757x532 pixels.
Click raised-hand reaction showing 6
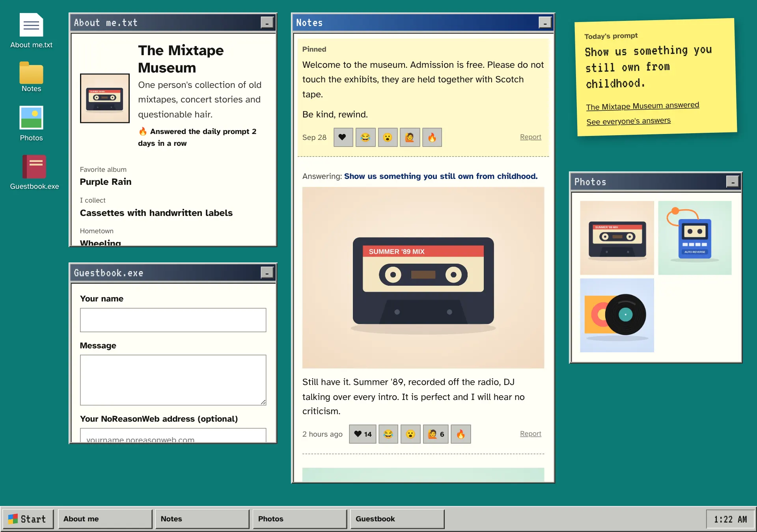click(436, 434)
